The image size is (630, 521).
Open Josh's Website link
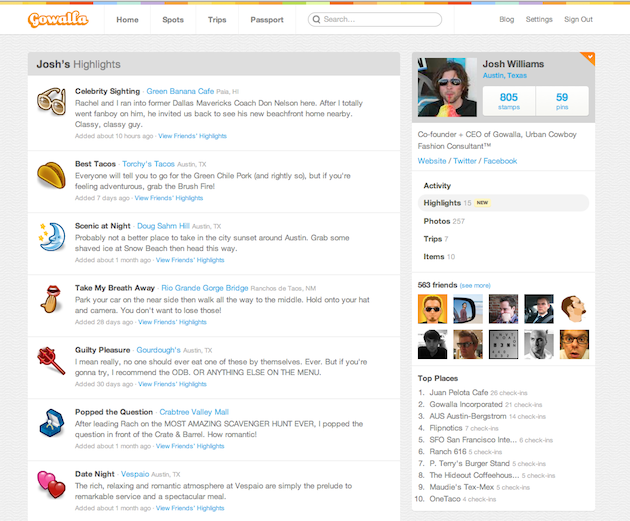pyautogui.click(x=432, y=161)
